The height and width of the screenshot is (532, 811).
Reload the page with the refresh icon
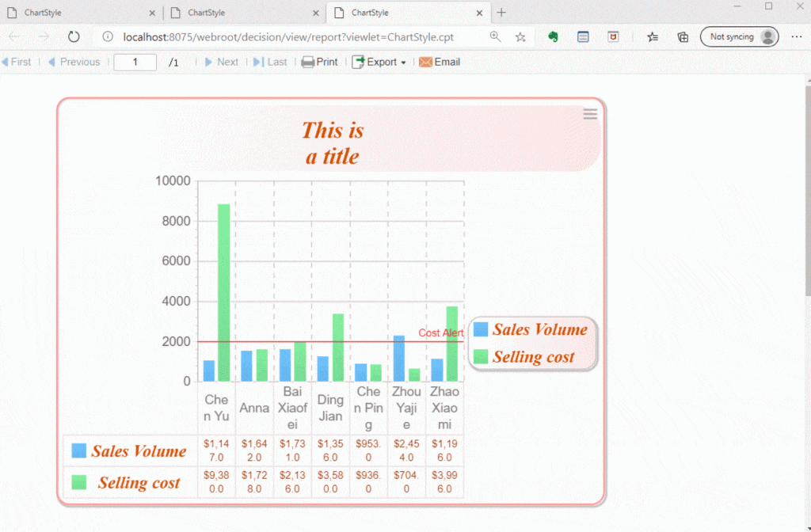74,36
